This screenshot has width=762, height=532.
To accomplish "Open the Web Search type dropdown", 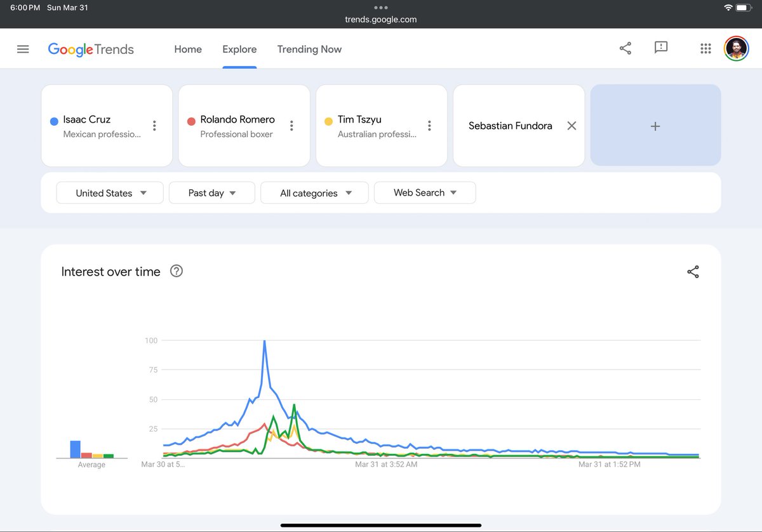I will pyautogui.click(x=425, y=193).
